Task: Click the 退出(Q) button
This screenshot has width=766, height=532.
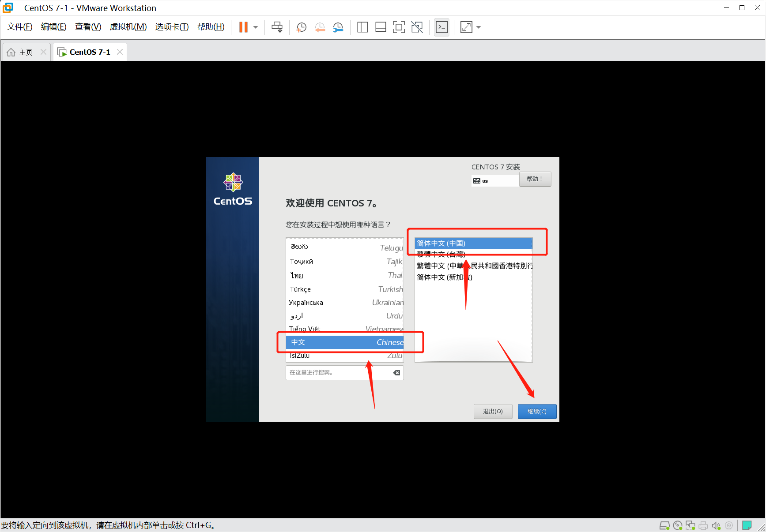Action: (493, 411)
